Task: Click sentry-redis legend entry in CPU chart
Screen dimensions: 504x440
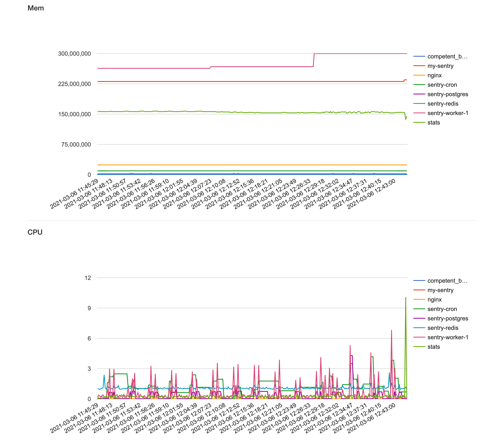Action: 436,328
